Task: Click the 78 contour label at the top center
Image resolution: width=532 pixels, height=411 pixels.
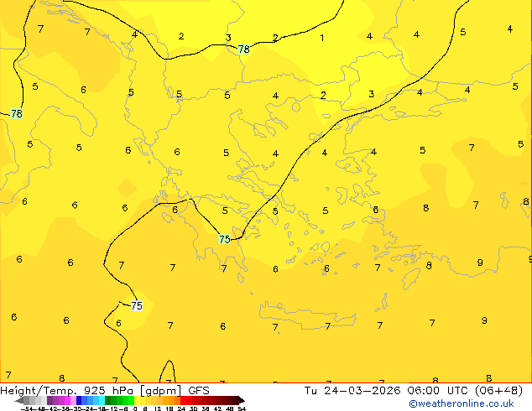Action: tap(243, 49)
